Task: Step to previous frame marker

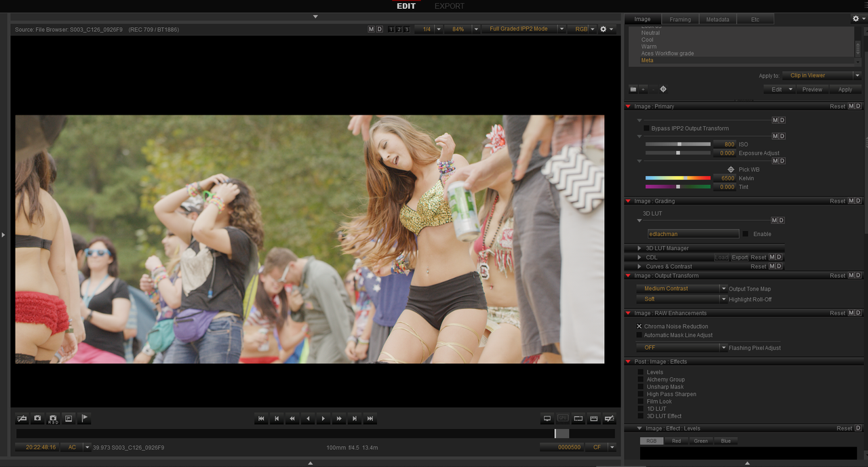Action: point(277,419)
